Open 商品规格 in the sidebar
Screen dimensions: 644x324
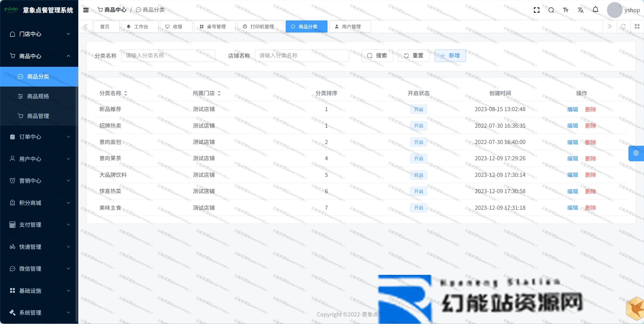pyautogui.click(x=38, y=96)
